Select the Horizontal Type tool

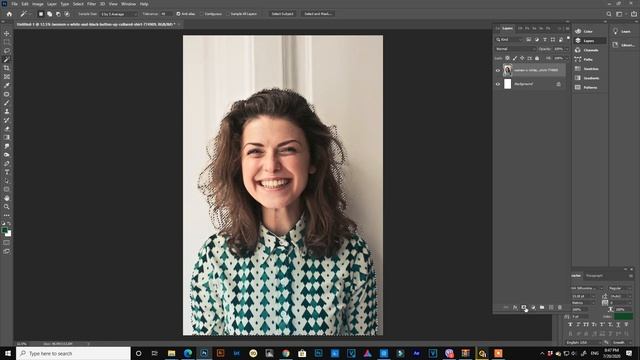(7, 172)
